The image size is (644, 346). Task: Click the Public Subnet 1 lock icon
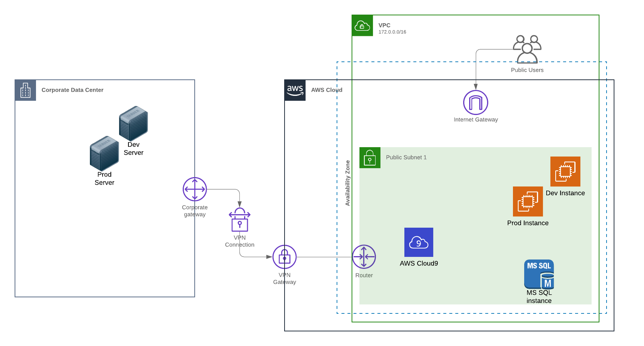pyautogui.click(x=370, y=158)
